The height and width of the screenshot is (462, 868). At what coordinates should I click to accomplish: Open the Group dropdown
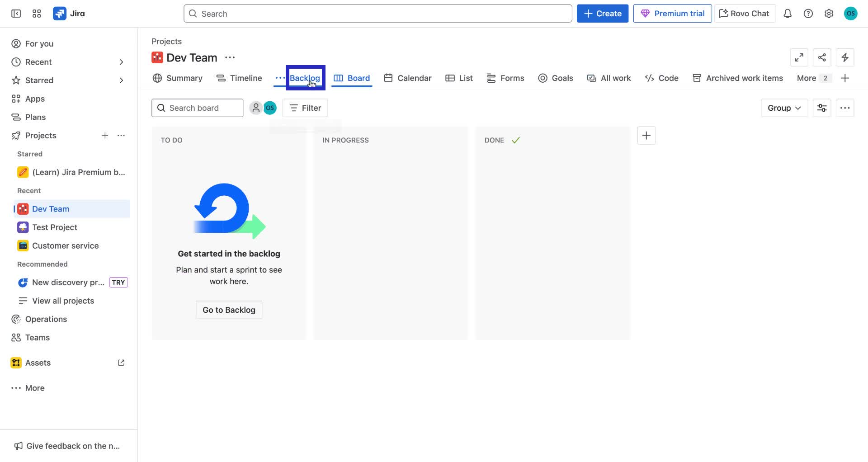(783, 108)
